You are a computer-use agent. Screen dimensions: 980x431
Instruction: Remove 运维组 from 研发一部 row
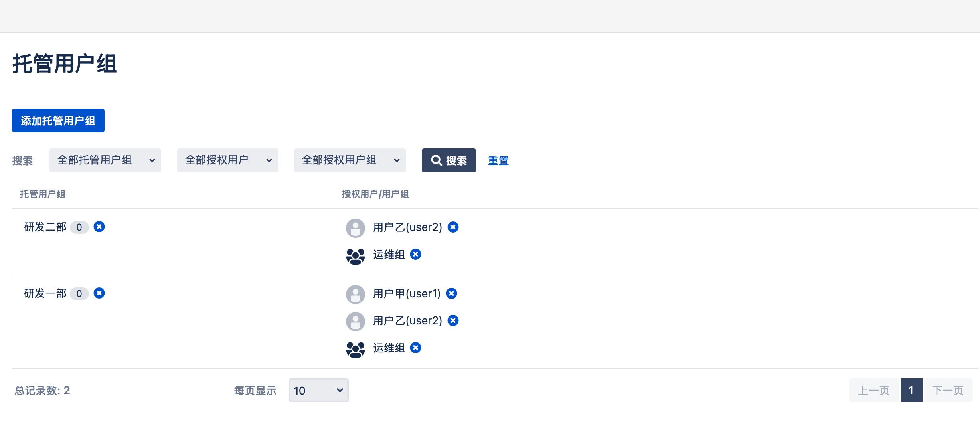click(x=415, y=348)
